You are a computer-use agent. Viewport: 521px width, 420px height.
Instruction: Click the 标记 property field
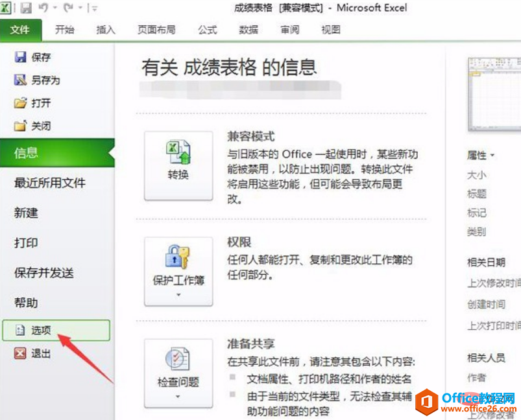[477, 213]
